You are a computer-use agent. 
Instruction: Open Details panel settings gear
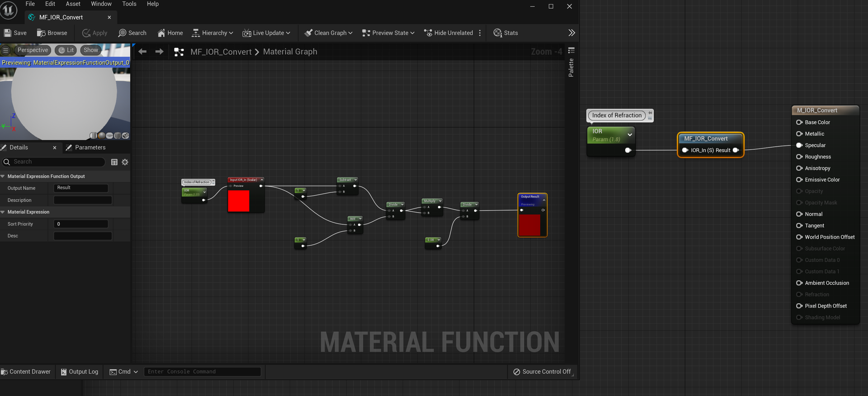click(125, 162)
